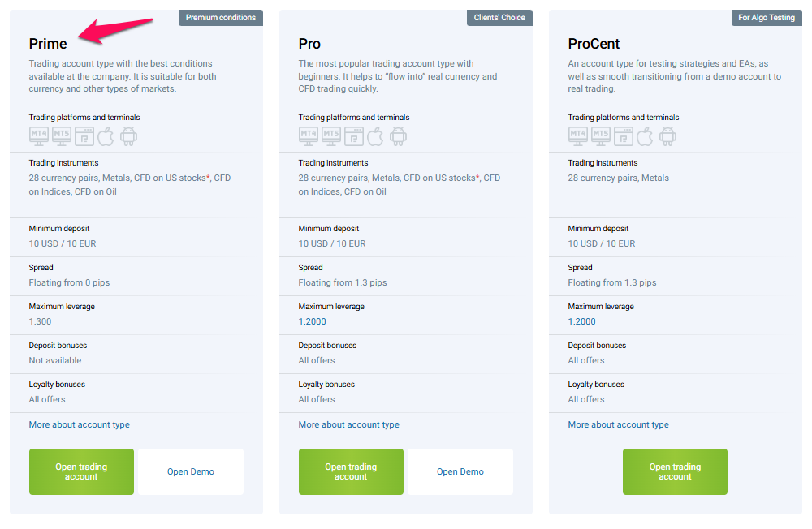812x529 pixels.
Task: Follow 'More about account type' link for ProCent
Action: click(x=619, y=424)
